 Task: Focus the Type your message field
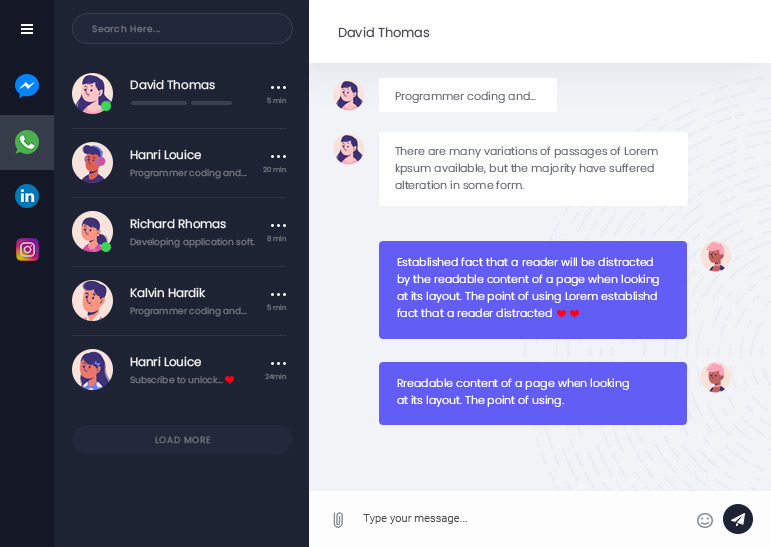520,519
